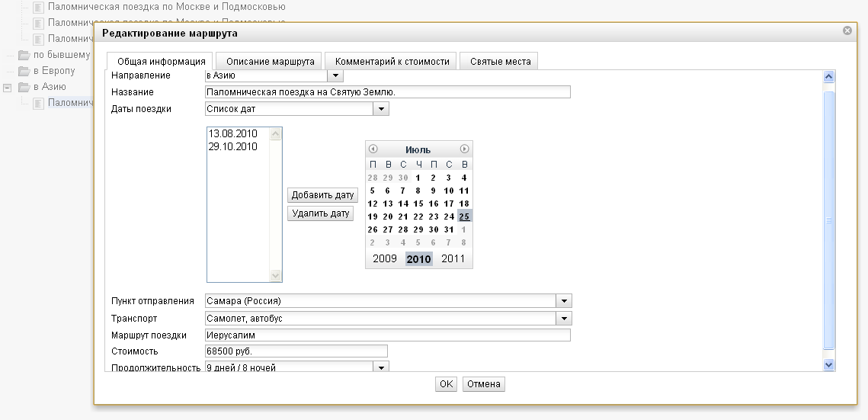This screenshot has height=420, width=868.
Task: Go to next month in calendar
Action: [x=464, y=149]
